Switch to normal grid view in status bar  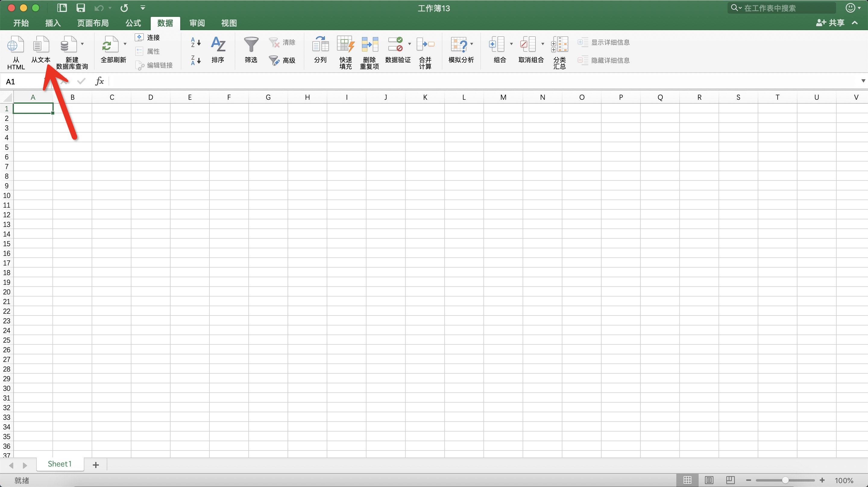[687, 480]
